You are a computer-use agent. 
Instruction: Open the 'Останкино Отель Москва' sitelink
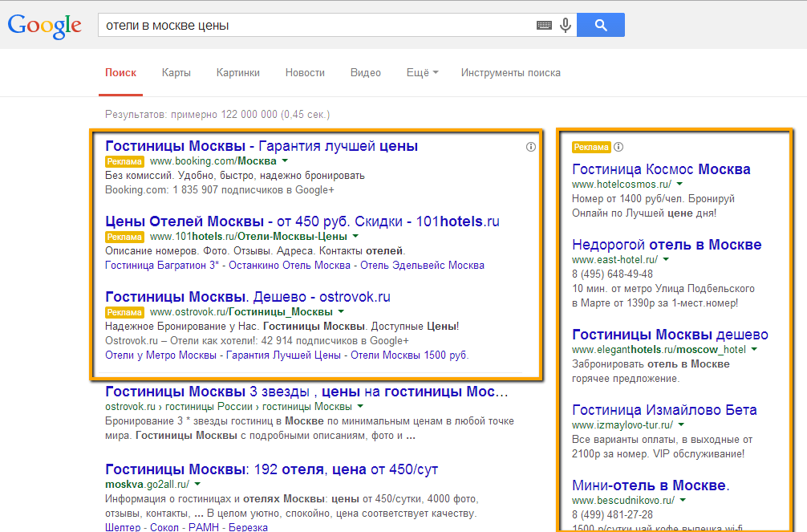[x=290, y=266]
